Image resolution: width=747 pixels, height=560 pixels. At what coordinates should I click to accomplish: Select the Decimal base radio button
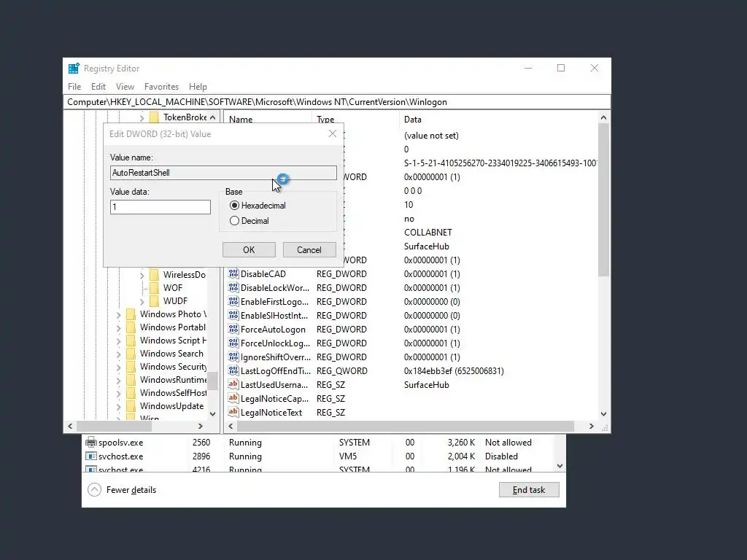234,221
